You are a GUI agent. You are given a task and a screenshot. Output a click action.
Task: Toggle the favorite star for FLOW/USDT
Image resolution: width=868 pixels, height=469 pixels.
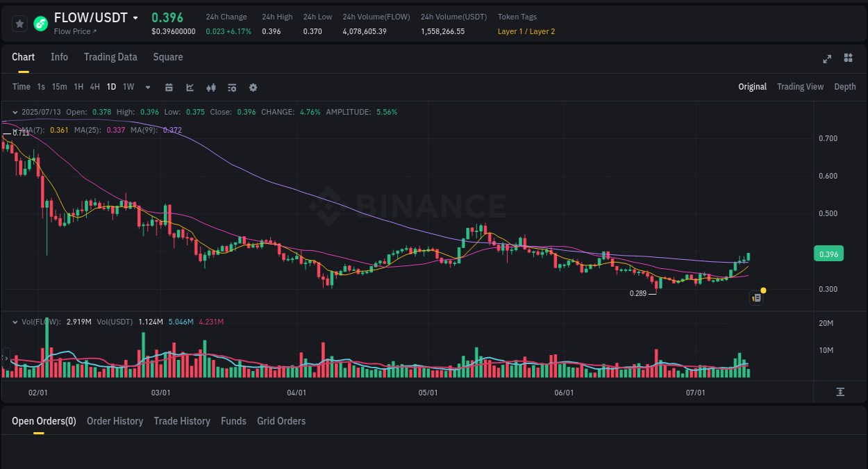point(19,23)
